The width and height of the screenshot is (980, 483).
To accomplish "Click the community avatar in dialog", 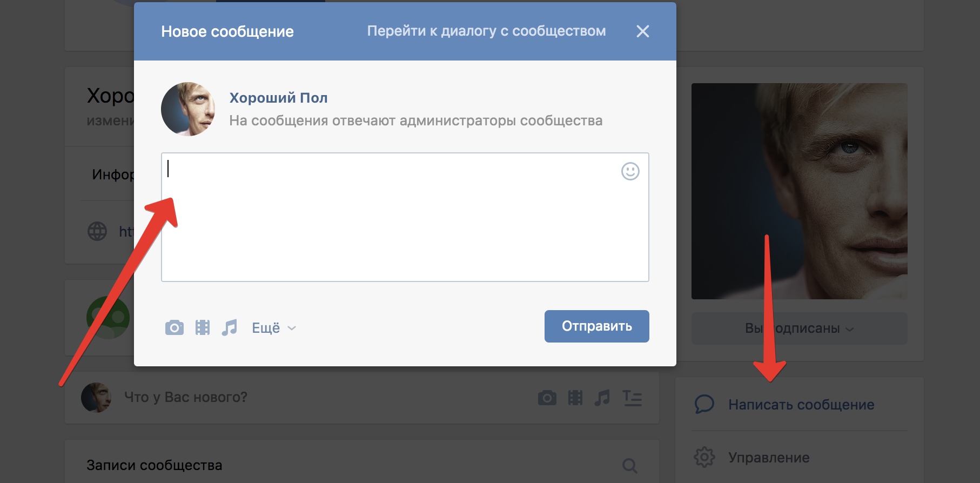I will 188,109.
